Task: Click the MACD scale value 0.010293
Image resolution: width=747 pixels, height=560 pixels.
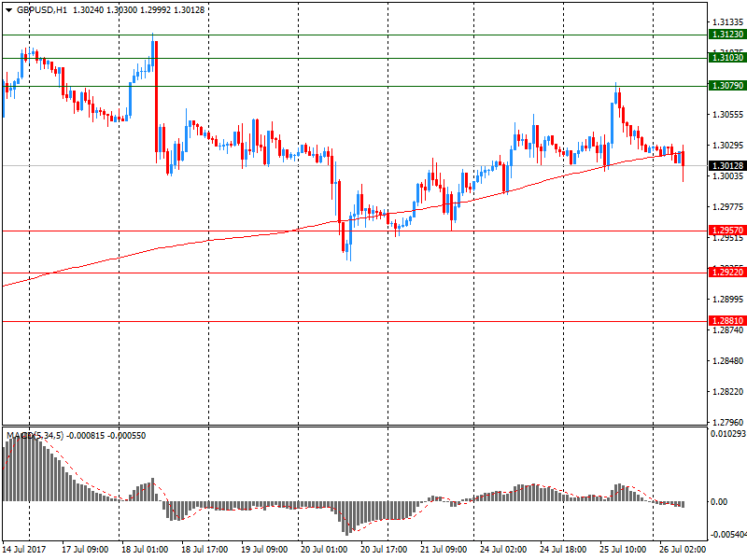Action: coord(728,434)
